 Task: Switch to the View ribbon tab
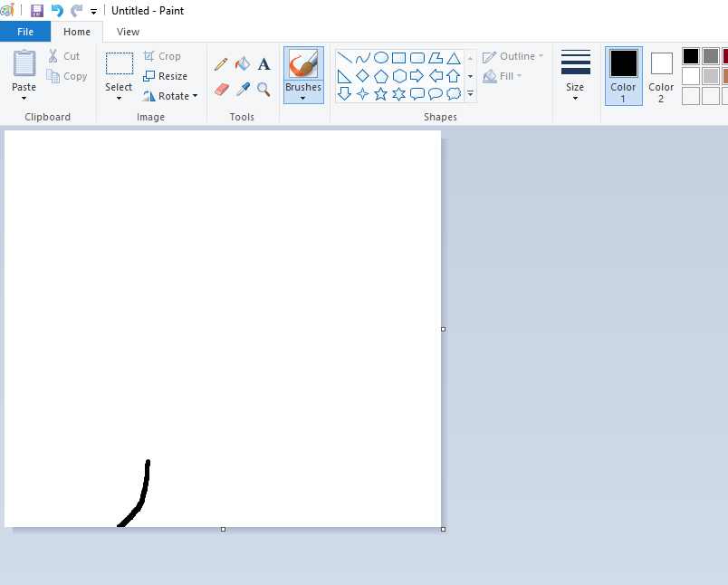click(x=128, y=32)
